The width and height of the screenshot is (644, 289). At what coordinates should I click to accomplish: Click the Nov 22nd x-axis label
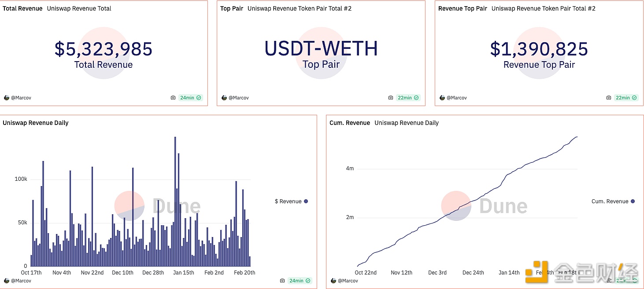coord(92,273)
